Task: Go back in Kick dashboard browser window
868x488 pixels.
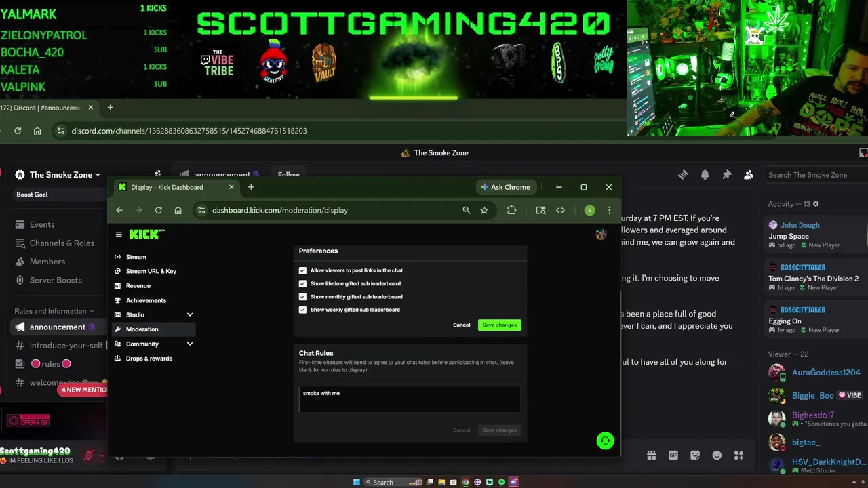Action: point(119,210)
